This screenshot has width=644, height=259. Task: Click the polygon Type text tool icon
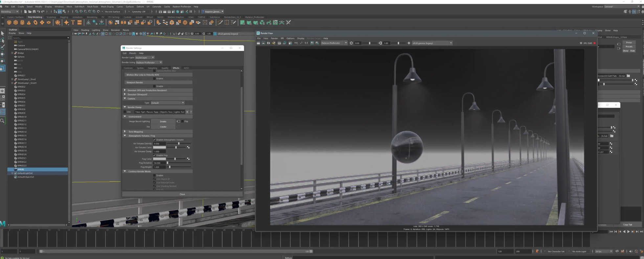pyautogui.click(x=73, y=23)
